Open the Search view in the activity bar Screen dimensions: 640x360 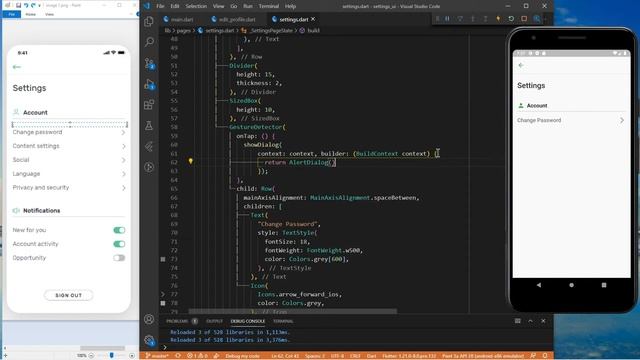tap(149, 42)
